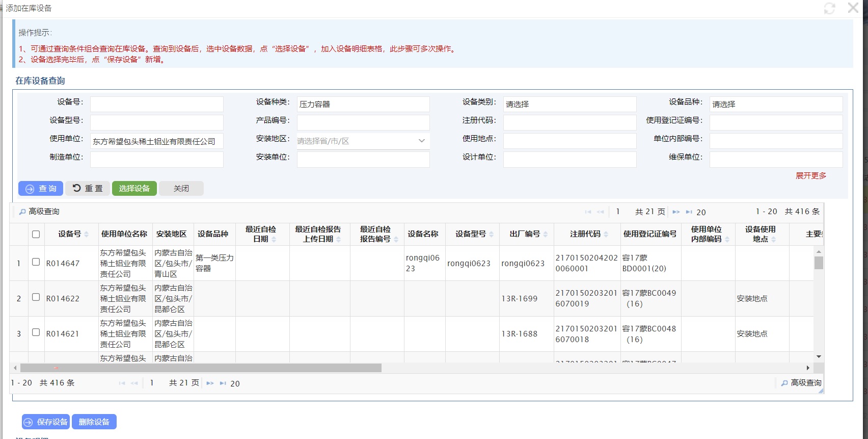Go to first page in bottom pager
This screenshot has height=439, width=868.
[122, 383]
